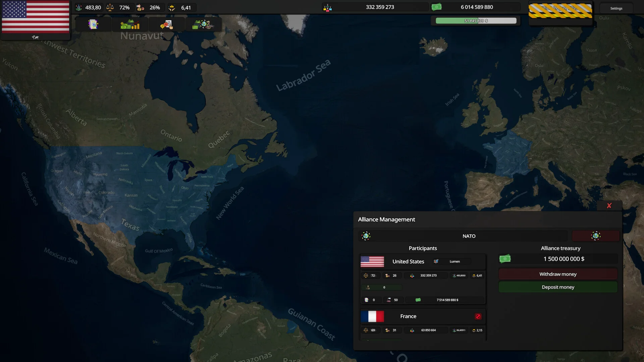Screen dimensions: 644x362
Task: Click the NATO alliance name field
Action: pyautogui.click(x=469, y=236)
